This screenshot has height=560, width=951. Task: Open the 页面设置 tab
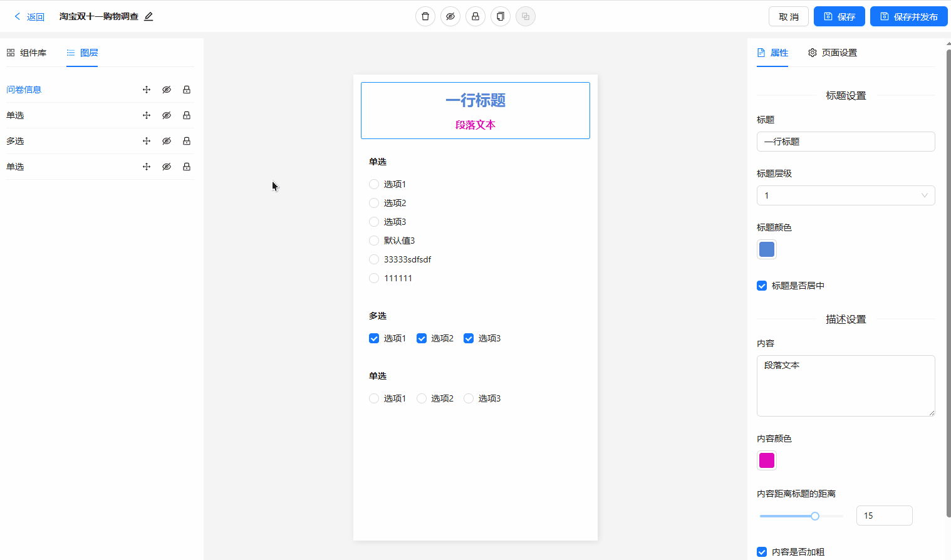tap(833, 53)
